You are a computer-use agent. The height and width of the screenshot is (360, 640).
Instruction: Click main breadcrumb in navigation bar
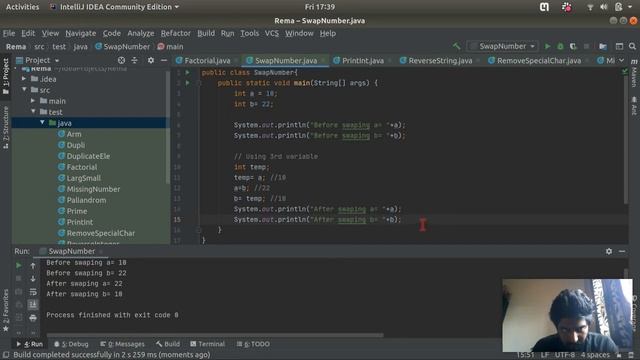pos(170,47)
